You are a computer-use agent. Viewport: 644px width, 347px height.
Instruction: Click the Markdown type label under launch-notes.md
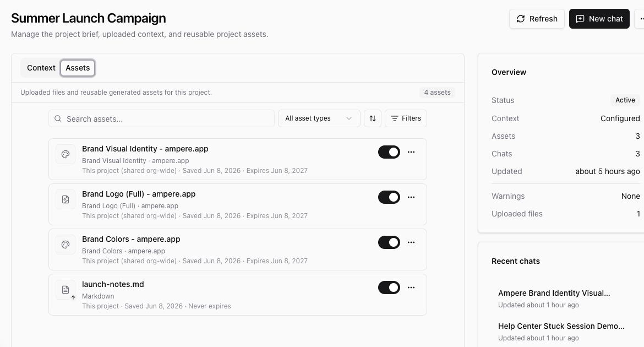(98, 296)
